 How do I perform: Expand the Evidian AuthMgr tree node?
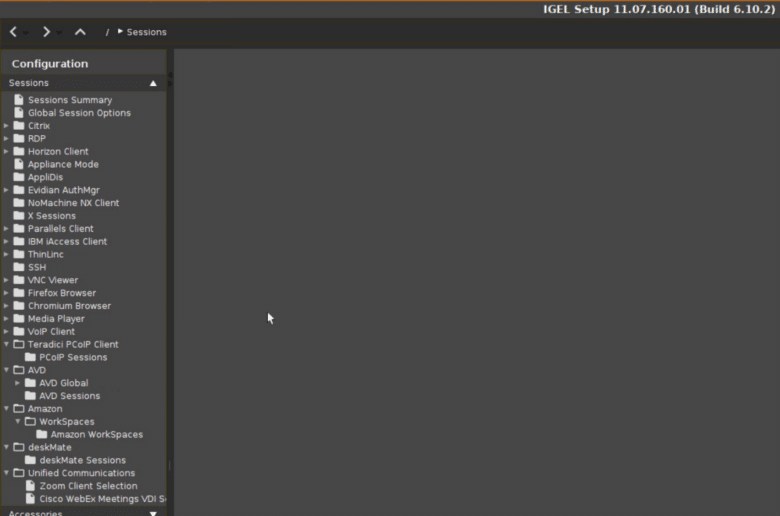pyautogui.click(x=6, y=190)
